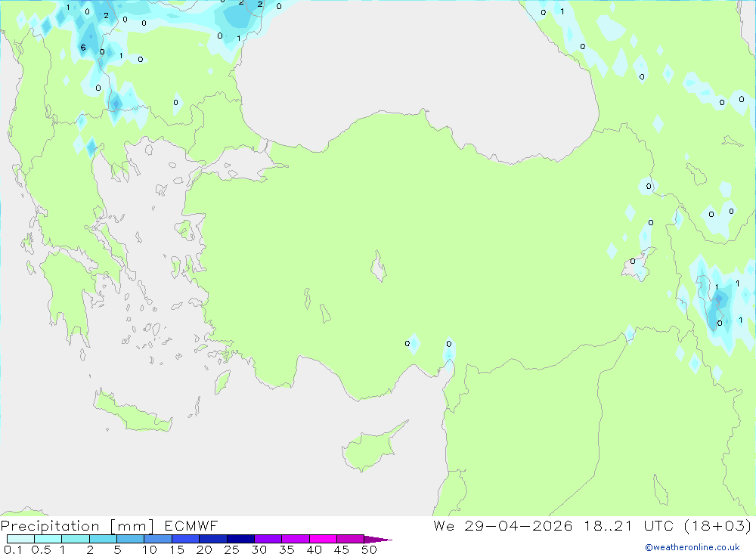This screenshot has height=554, width=756.
Task: Click the 20–25 mm legend color swatch
Action: click(x=213, y=539)
